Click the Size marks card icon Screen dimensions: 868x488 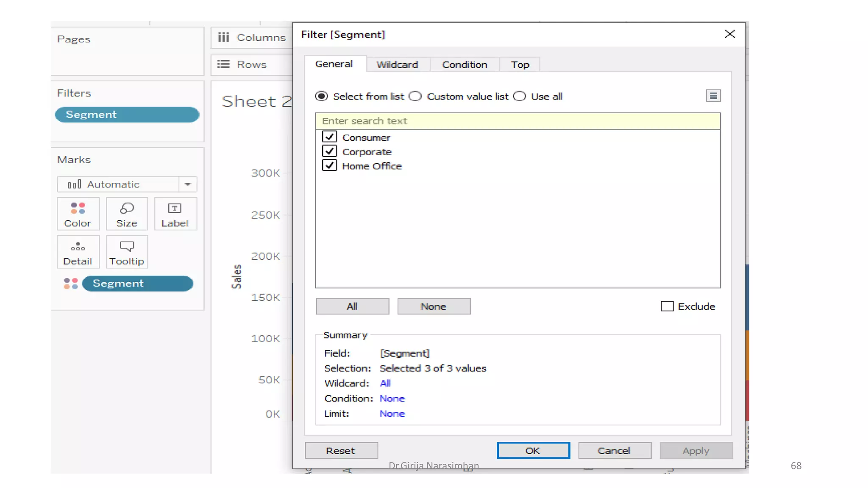coord(127,208)
